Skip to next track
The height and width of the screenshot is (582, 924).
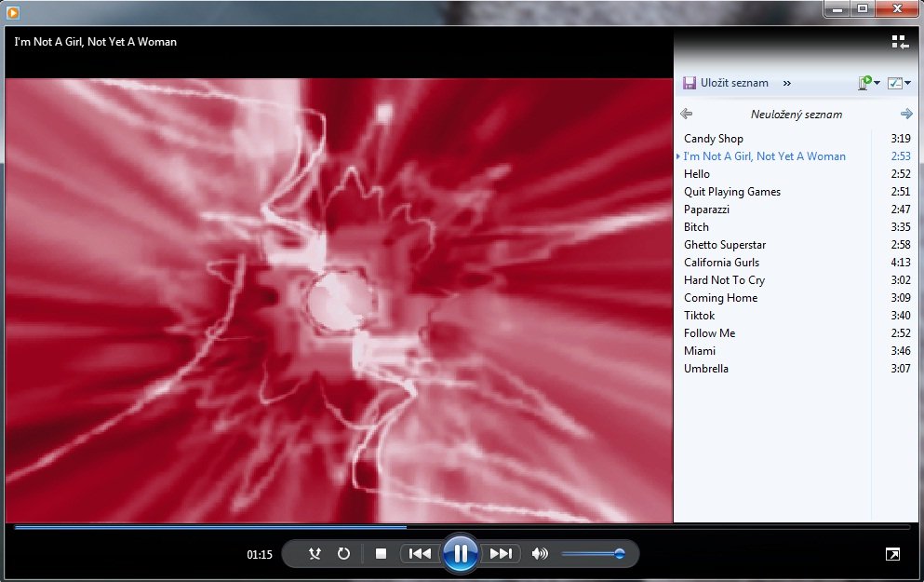(x=501, y=554)
